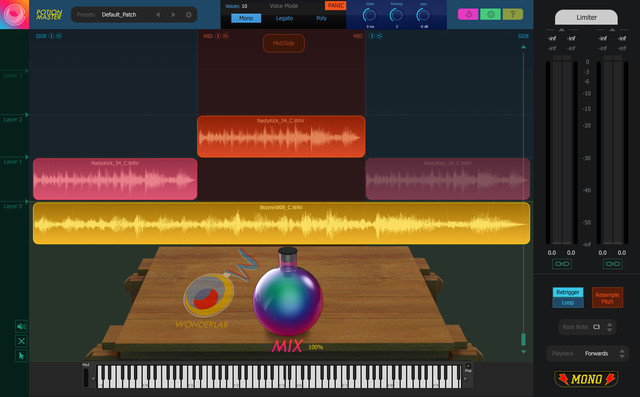Viewport: 640px width, 397px height.
Task: Click Playback down stepper arrow
Action: click(622, 356)
